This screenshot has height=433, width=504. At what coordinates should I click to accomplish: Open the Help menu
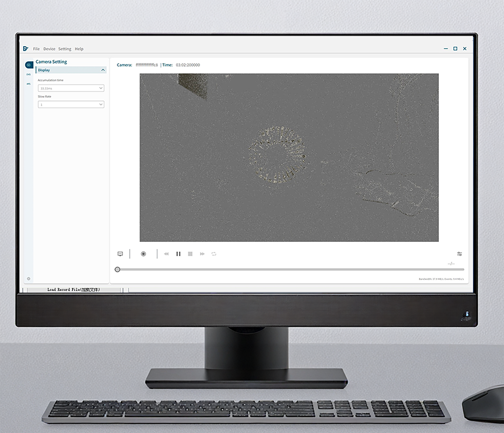79,49
